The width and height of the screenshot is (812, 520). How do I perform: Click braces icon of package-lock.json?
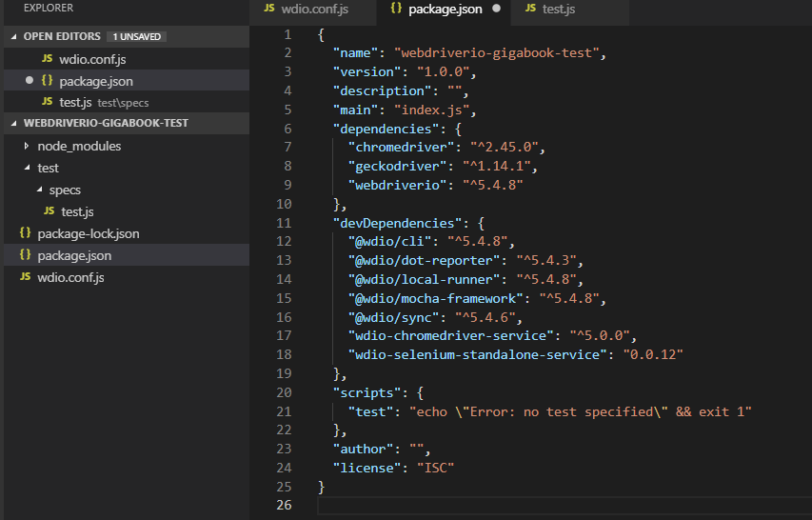click(25, 233)
